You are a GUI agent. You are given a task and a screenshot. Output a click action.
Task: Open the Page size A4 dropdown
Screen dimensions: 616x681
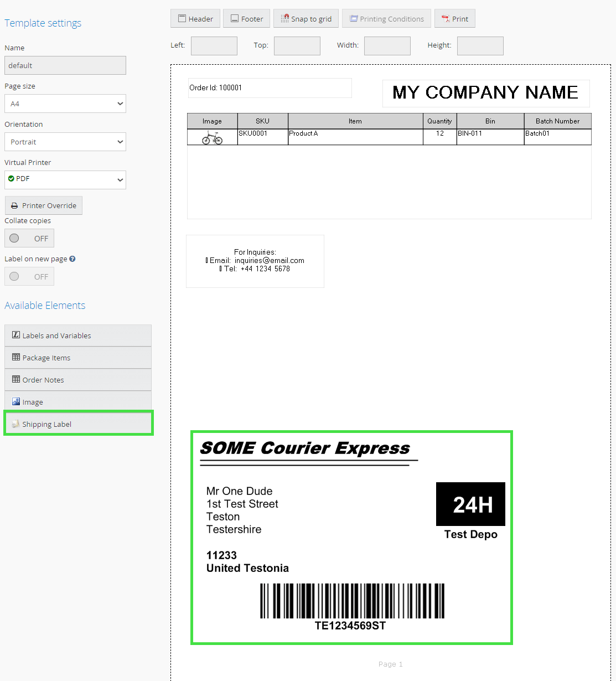click(x=65, y=104)
